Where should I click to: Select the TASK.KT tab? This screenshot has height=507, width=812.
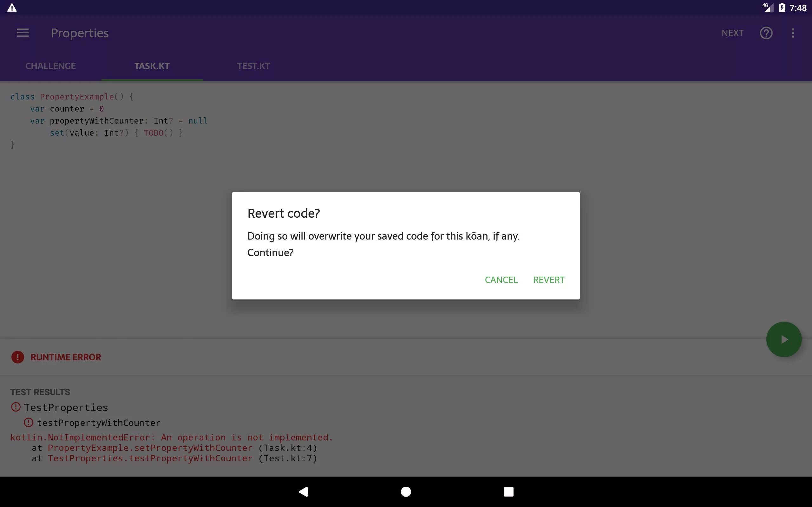(152, 66)
